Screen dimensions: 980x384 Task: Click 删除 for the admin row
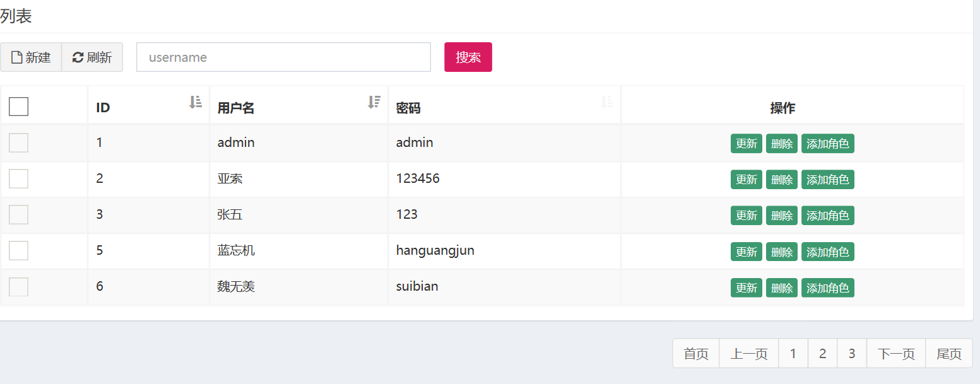pos(782,144)
